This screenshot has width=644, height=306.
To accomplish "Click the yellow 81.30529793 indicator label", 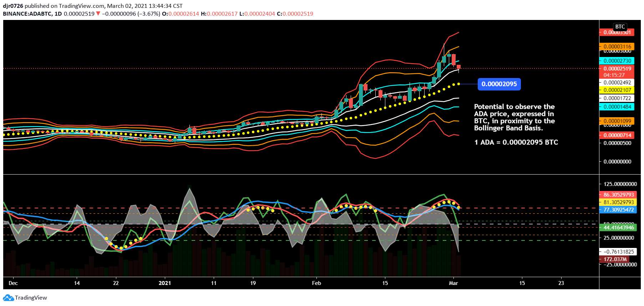I will (618, 202).
